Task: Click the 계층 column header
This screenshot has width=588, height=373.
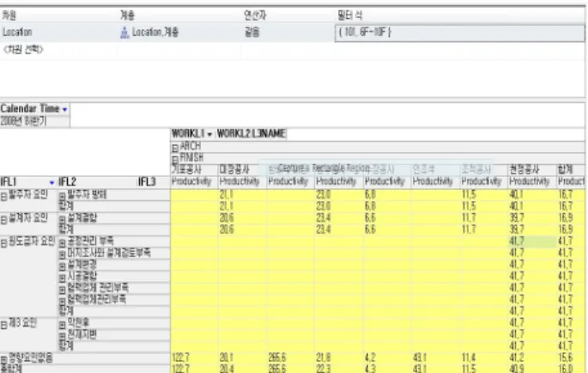Action: point(128,15)
